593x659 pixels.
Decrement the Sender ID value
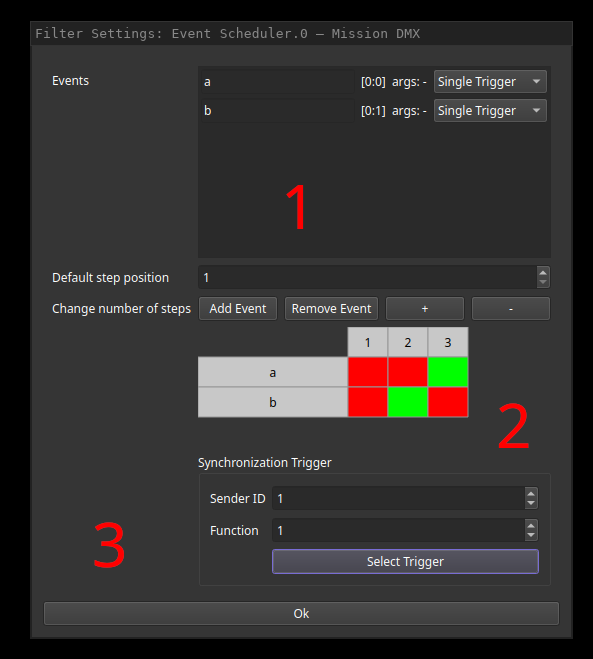coord(531,503)
